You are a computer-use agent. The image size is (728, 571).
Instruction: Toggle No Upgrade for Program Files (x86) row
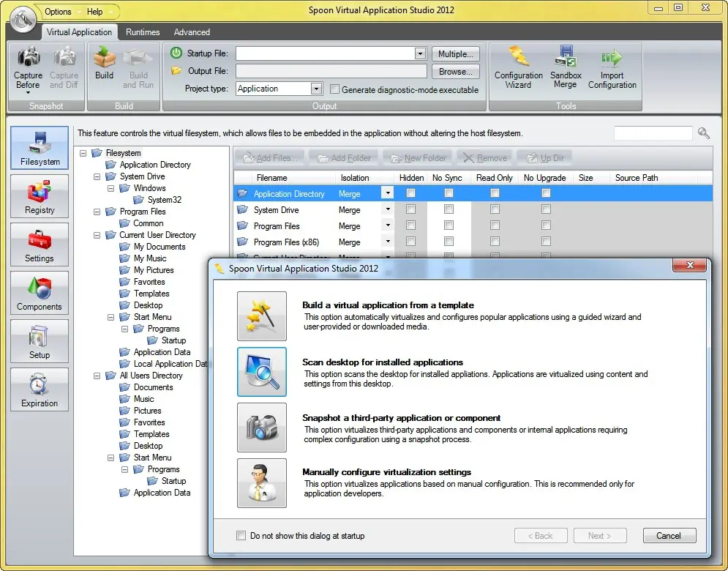tap(546, 242)
